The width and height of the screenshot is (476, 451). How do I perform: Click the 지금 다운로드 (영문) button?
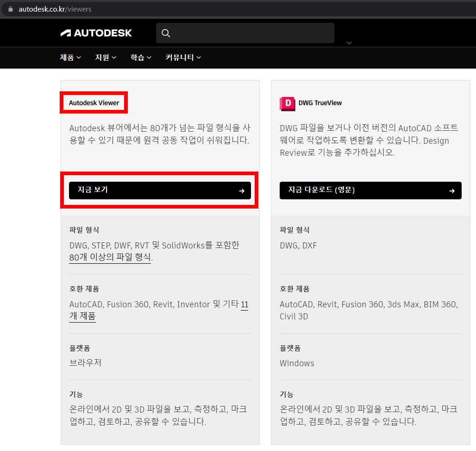(x=370, y=191)
